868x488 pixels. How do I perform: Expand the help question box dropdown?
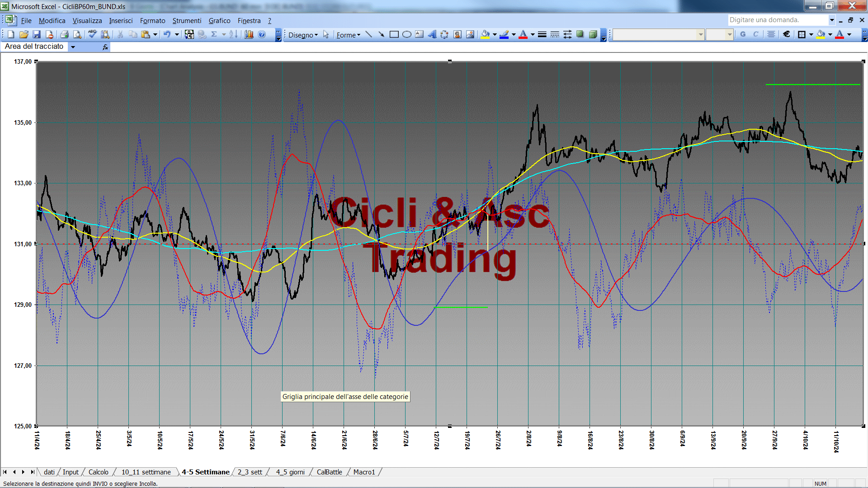pos(831,20)
